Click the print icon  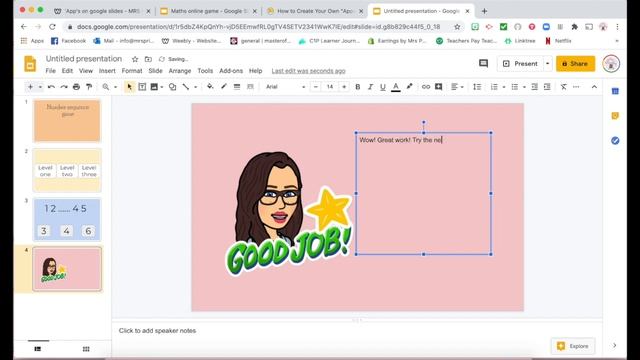pyautogui.click(x=76, y=87)
